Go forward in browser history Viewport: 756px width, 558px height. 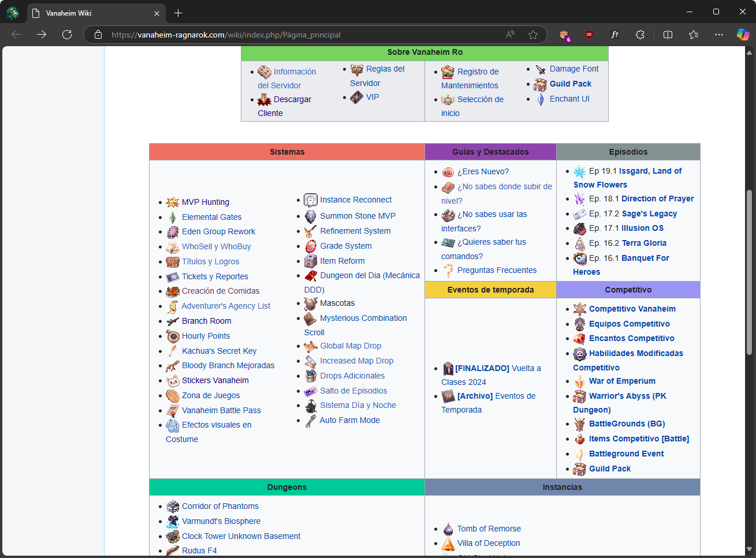point(42,35)
